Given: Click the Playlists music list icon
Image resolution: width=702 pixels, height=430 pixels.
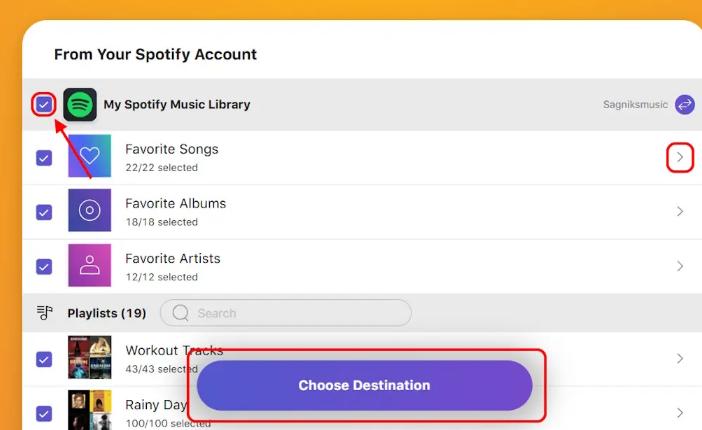Looking at the screenshot, I should (x=44, y=313).
